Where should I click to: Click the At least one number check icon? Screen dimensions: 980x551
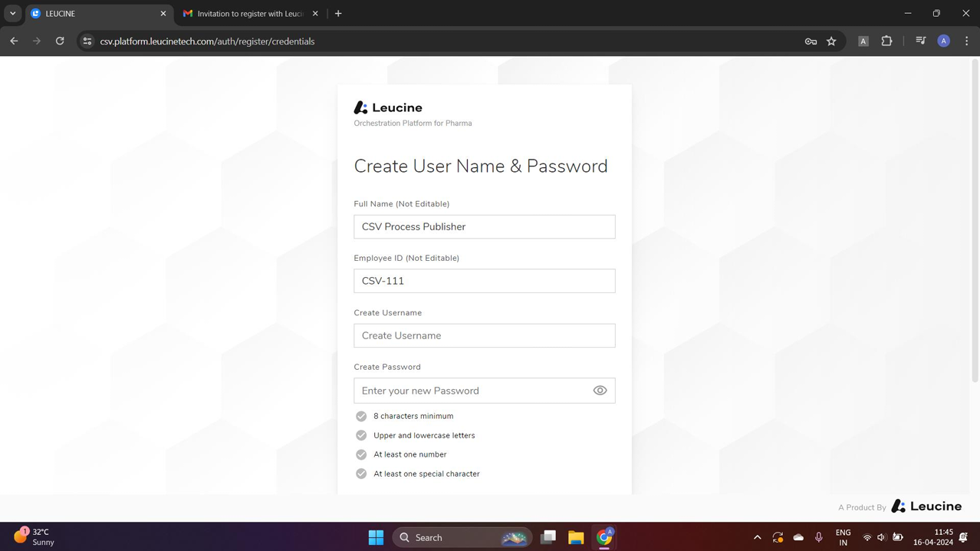click(x=361, y=454)
